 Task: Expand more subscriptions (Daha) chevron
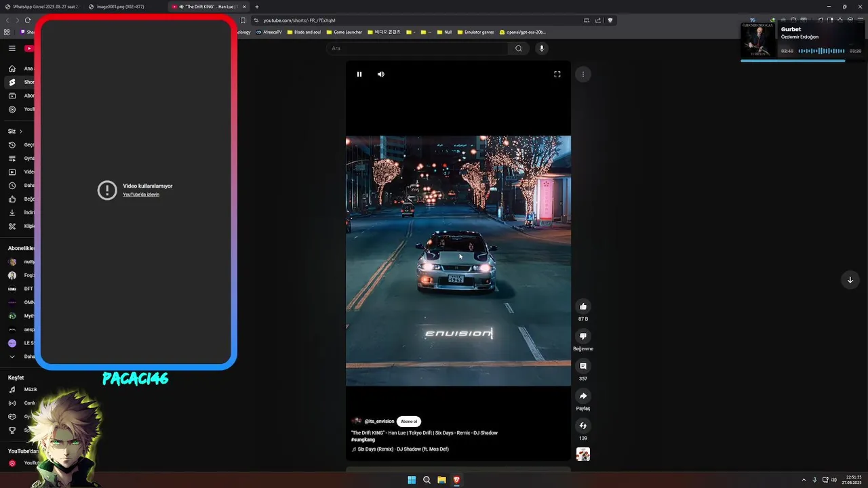click(x=12, y=356)
